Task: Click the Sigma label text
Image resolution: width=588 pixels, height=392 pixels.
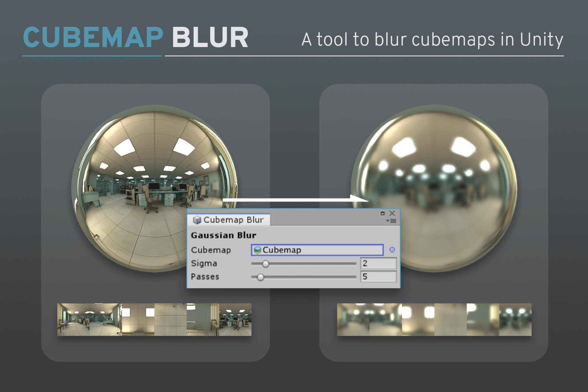Action: tap(204, 264)
